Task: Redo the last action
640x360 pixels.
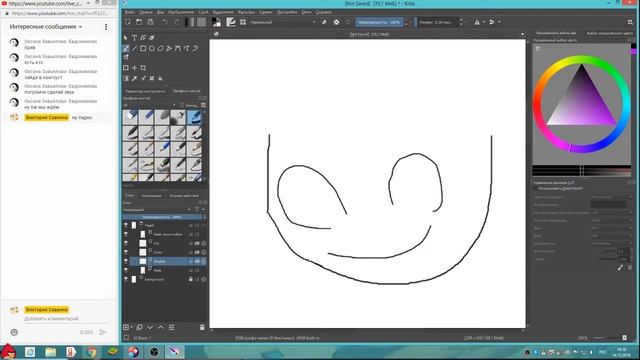Action: (x=176, y=22)
